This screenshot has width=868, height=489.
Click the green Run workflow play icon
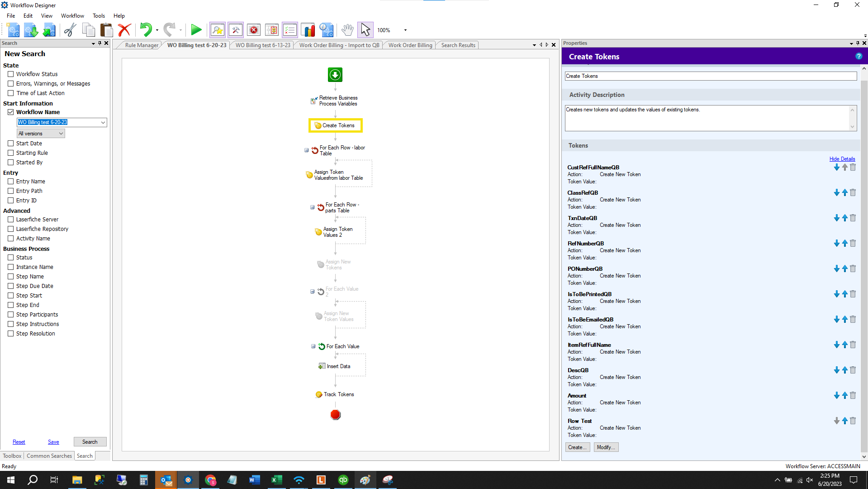[196, 30]
